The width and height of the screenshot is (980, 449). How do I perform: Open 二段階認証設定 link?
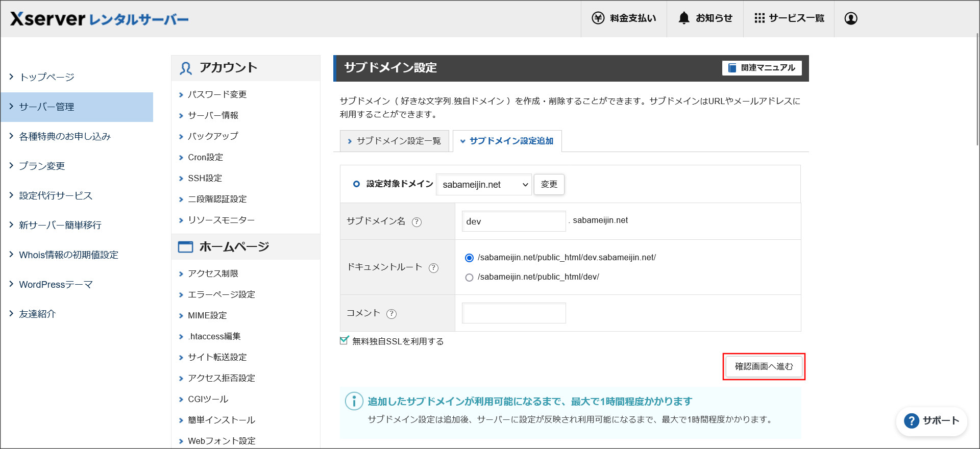pos(217,199)
